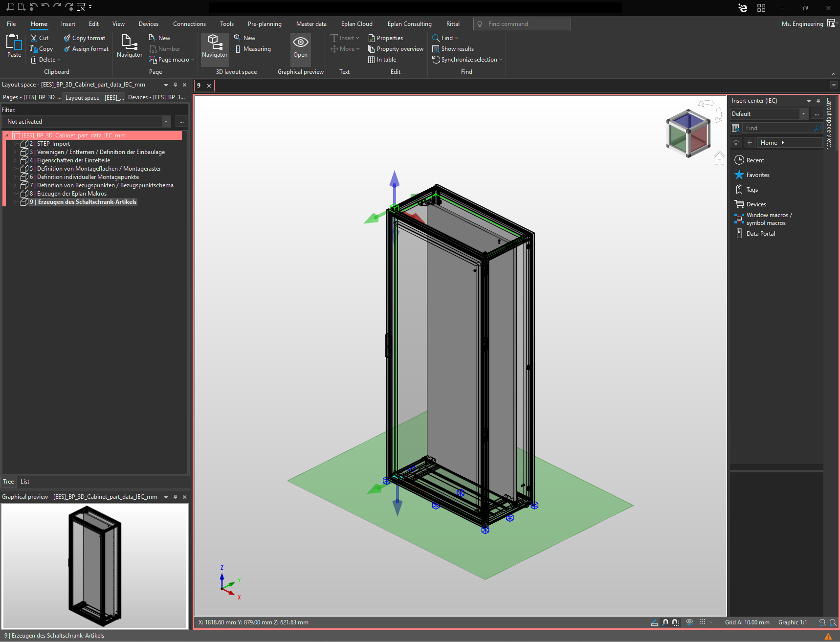Toggle snap to design points magnet

[x=665, y=622]
